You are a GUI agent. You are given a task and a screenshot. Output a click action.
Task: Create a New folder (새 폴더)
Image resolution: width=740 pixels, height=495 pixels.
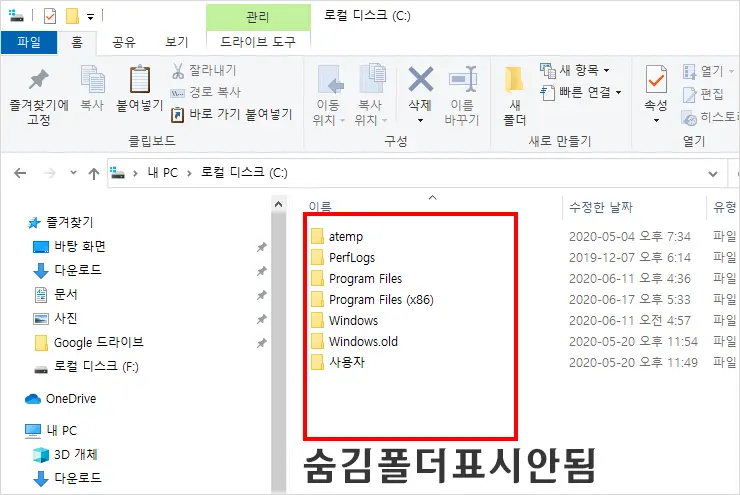click(514, 96)
